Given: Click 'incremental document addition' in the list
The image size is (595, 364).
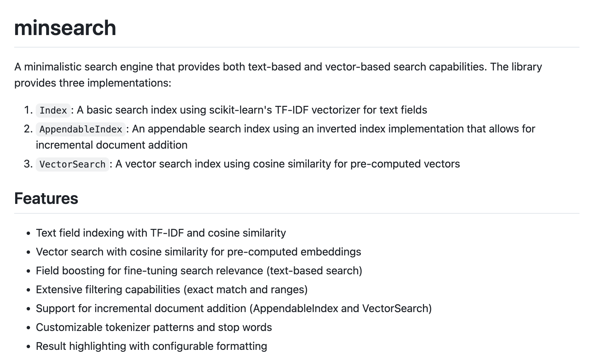Looking at the screenshot, I should tap(112, 145).
